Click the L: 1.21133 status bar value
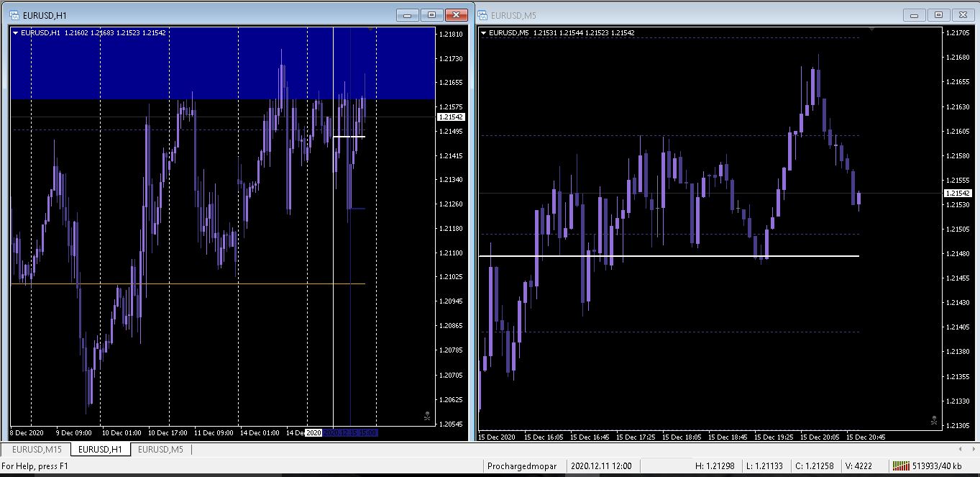This screenshot has width=980, height=477. pos(764,466)
